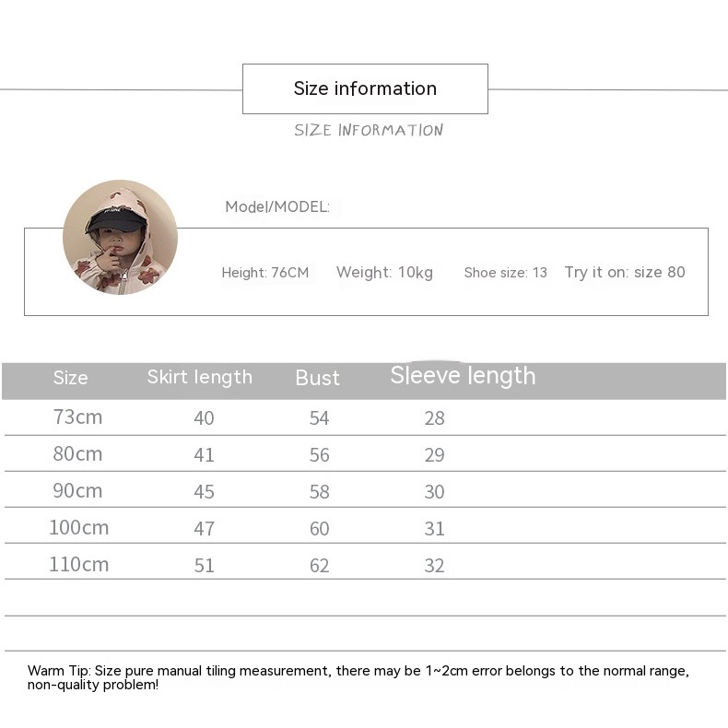Click the "Height: 76CM" model detail
The width and height of the screenshot is (728, 728).
coord(265,273)
